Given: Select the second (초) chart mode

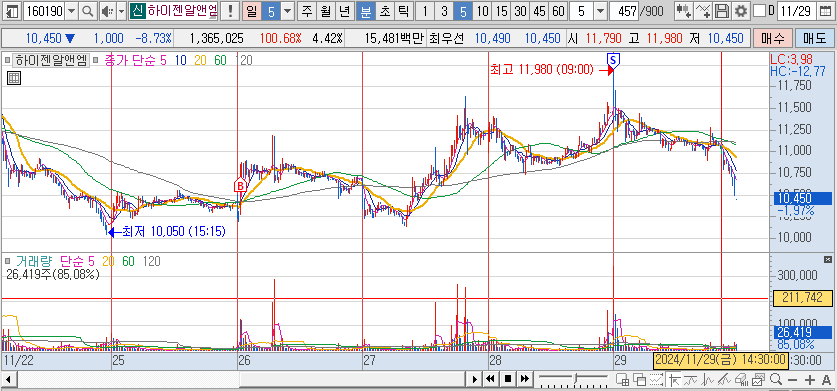Looking at the screenshot, I should [384, 11].
